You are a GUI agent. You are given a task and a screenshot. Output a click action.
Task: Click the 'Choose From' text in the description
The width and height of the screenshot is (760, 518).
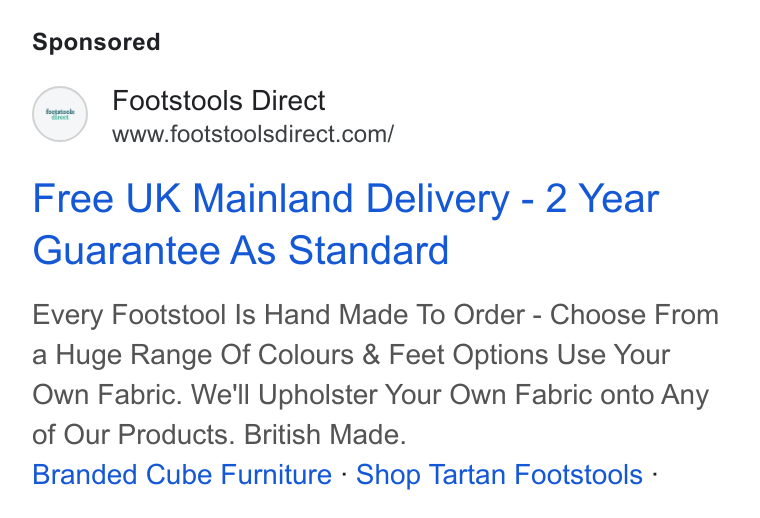click(x=634, y=315)
